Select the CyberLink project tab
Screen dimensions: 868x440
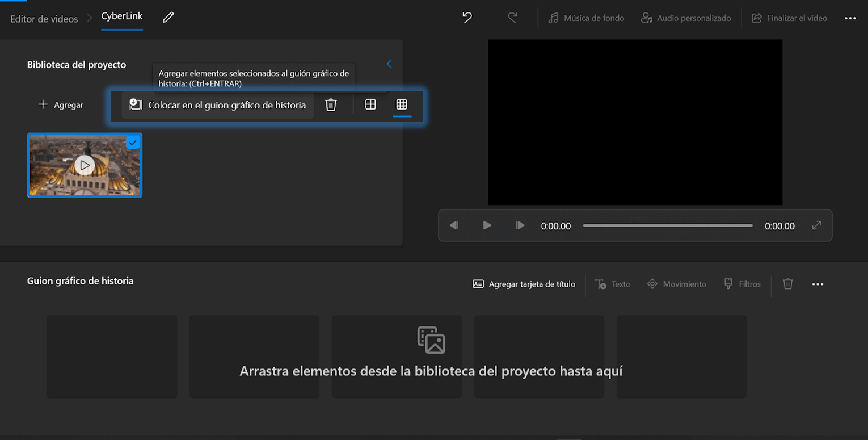(x=122, y=16)
